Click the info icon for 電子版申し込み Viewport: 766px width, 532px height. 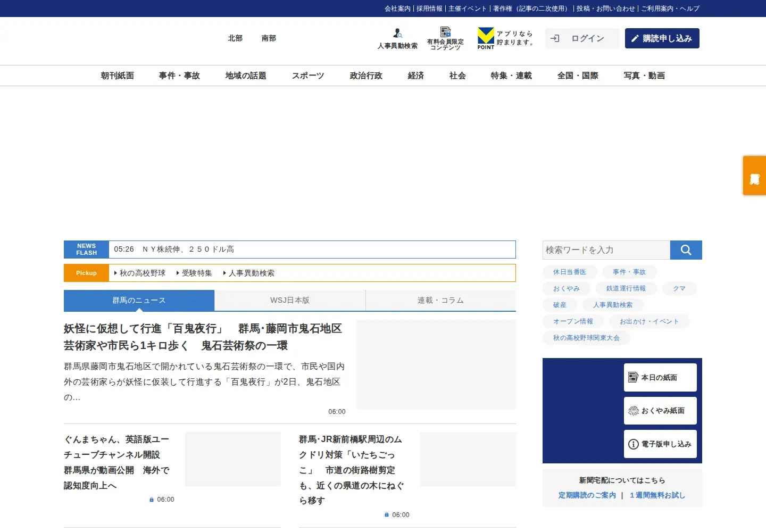click(633, 444)
